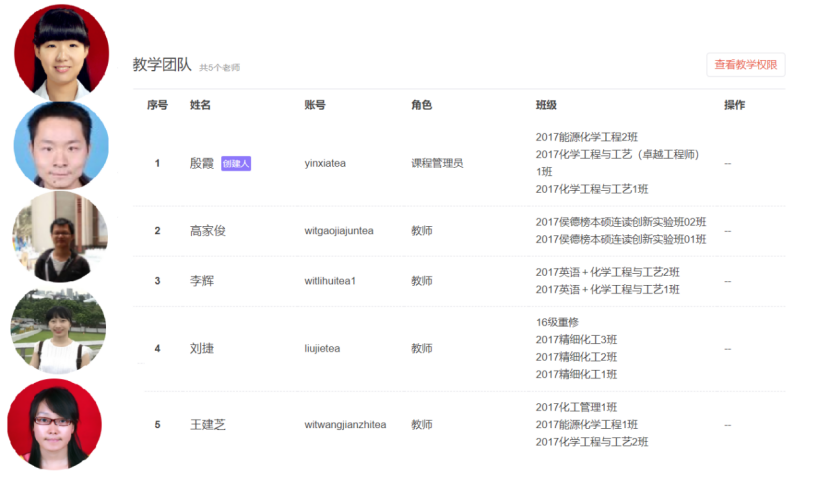Viewport: 831px width, 501px height.
Task: Select account witgaojiajuntea
Action: tap(339, 231)
